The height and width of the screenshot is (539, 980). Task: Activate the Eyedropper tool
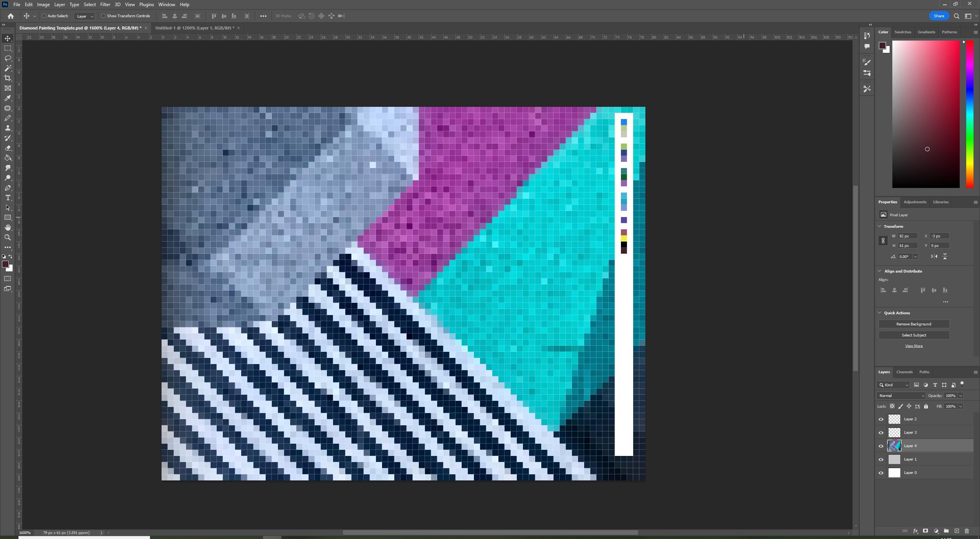8,98
